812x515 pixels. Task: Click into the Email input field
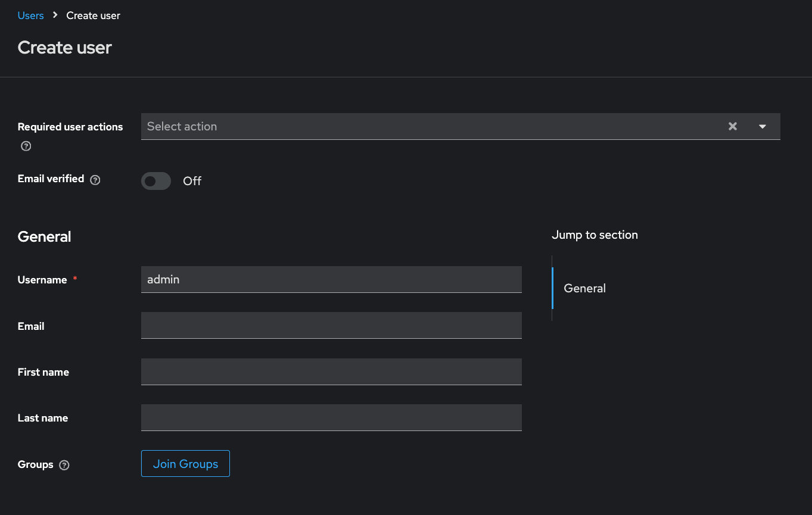pyautogui.click(x=331, y=326)
